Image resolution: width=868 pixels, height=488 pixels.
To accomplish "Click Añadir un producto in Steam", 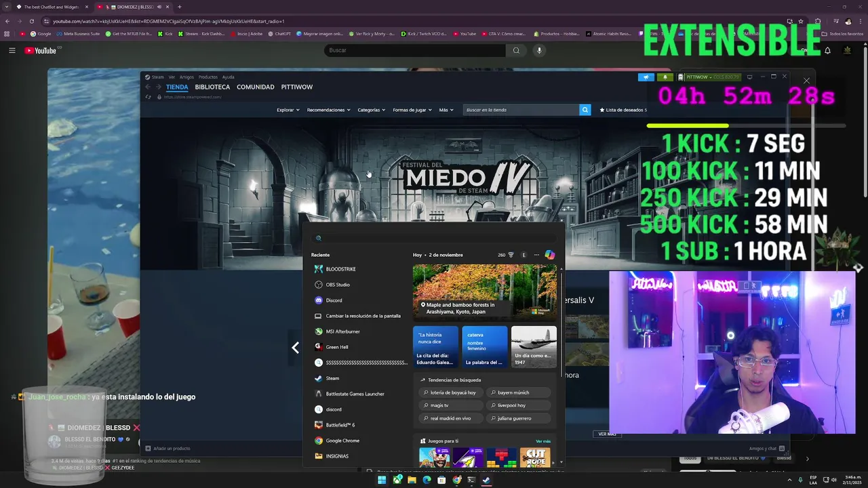I will [x=167, y=448].
